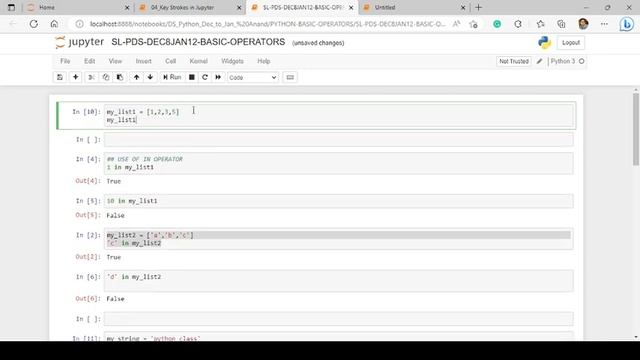The image size is (640, 360).
Task: Click the Python logo icon
Action: [x=544, y=42]
